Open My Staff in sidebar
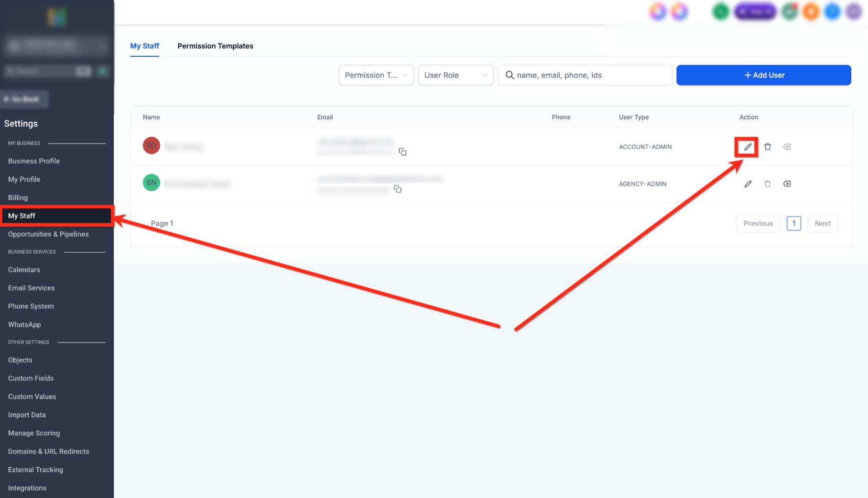 coord(57,216)
